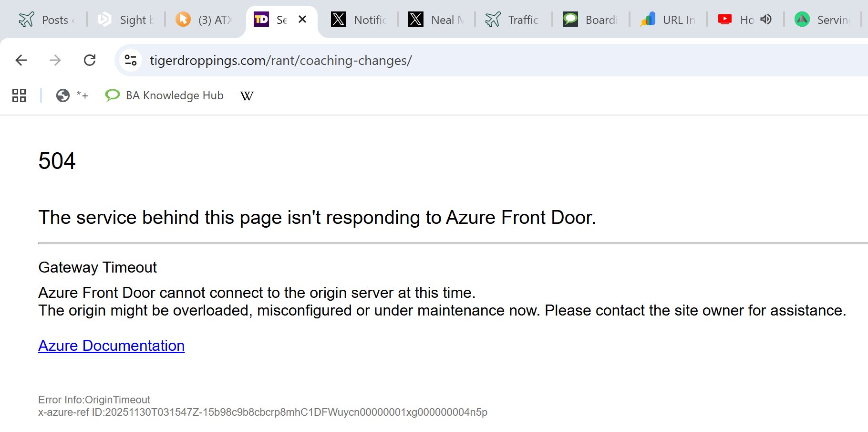View site information icon in address bar
The width and height of the screenshot is (868, 432).
[x=131, y=60]
